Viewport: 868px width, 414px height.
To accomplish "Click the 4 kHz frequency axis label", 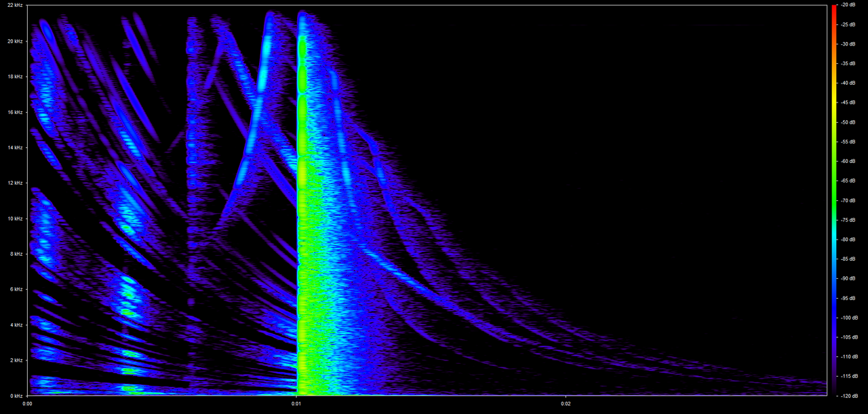I will coord(16,325).
